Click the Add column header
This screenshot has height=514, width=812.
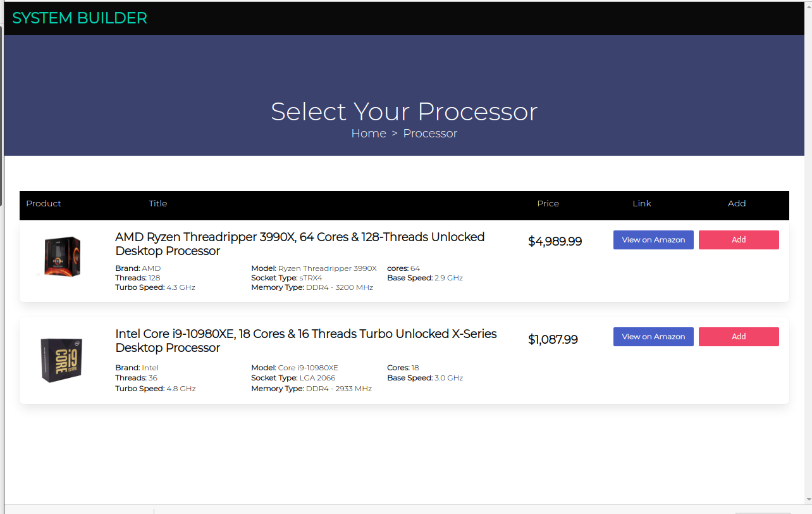(x=737, y=203)
